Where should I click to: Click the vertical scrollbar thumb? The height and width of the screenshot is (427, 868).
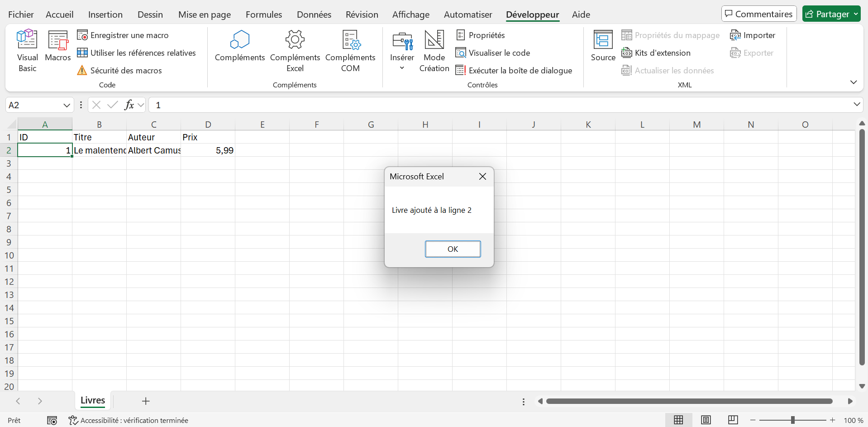point(862,247)
